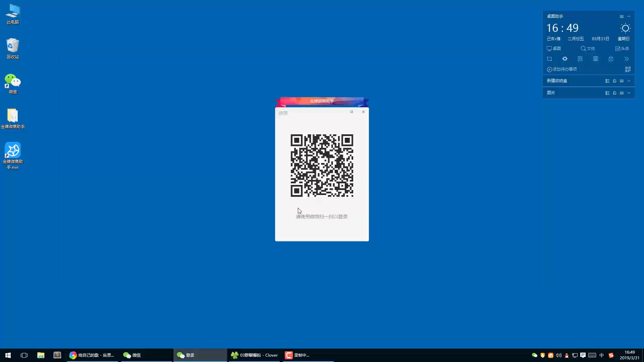Click the sunny weather icon
This screenshot has height=362, width=644.
625,28
